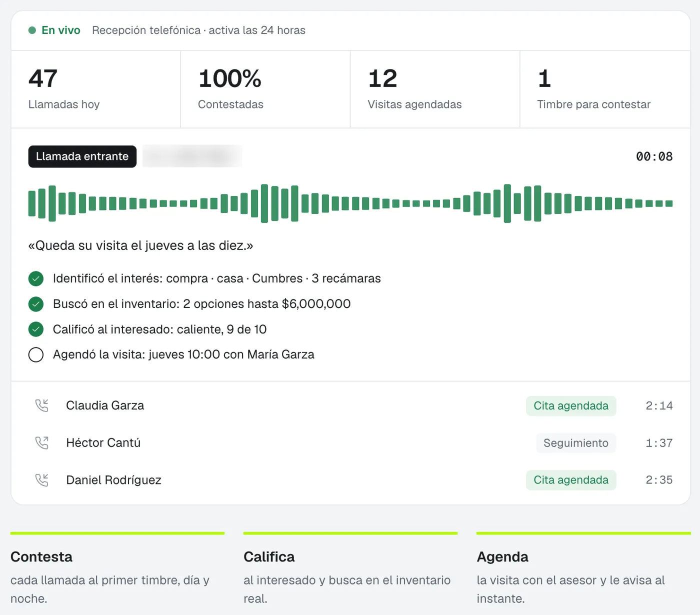Image resolution: width=700 pixels, height=615 pixels.
Task: Click the 2:35 call duration
Action: coord(659,480)
